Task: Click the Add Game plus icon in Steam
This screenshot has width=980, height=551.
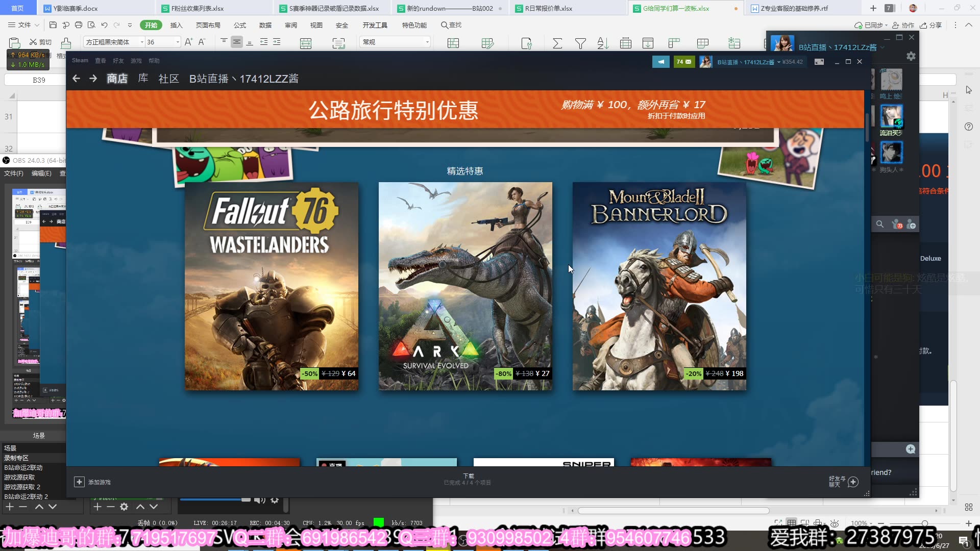Action: click(79, 482)
